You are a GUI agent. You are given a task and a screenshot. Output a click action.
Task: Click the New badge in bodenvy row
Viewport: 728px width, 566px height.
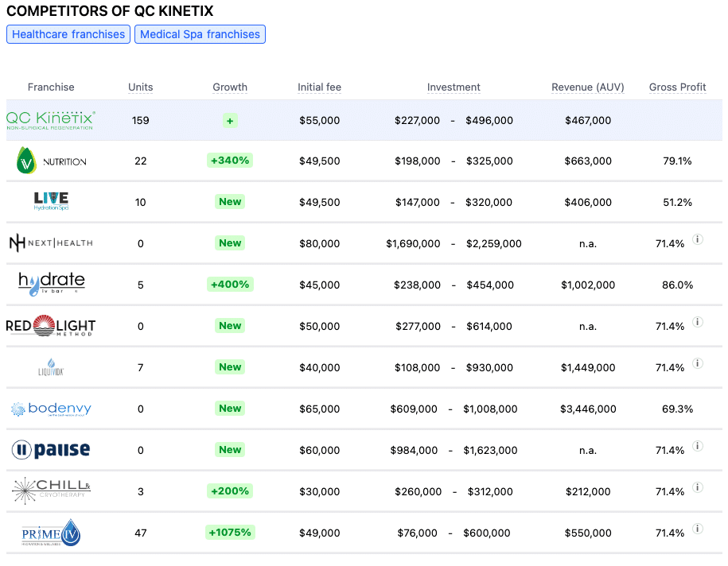pyautogui.click(x=230, y=409)
